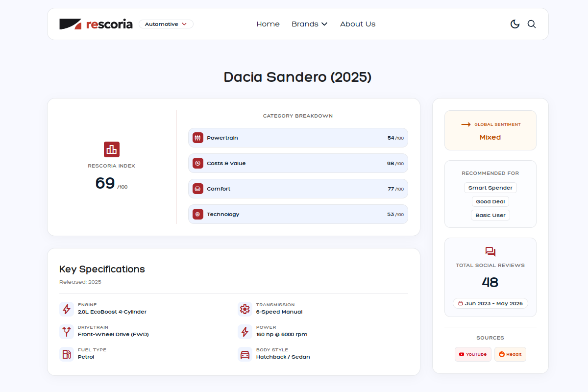This screenshot has height=392, width=588.
Task: Click the Global Sentiment arrow icon
Action: 466,124
